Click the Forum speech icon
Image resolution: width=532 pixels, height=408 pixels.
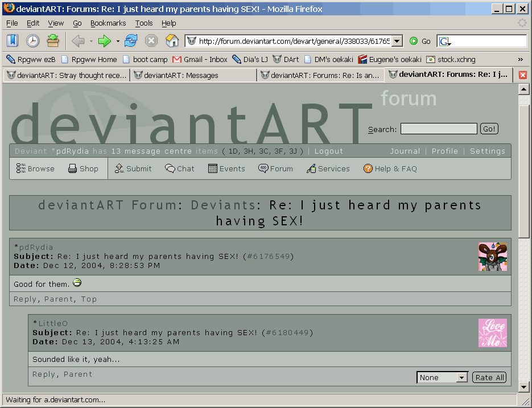[x=263, y=168]
